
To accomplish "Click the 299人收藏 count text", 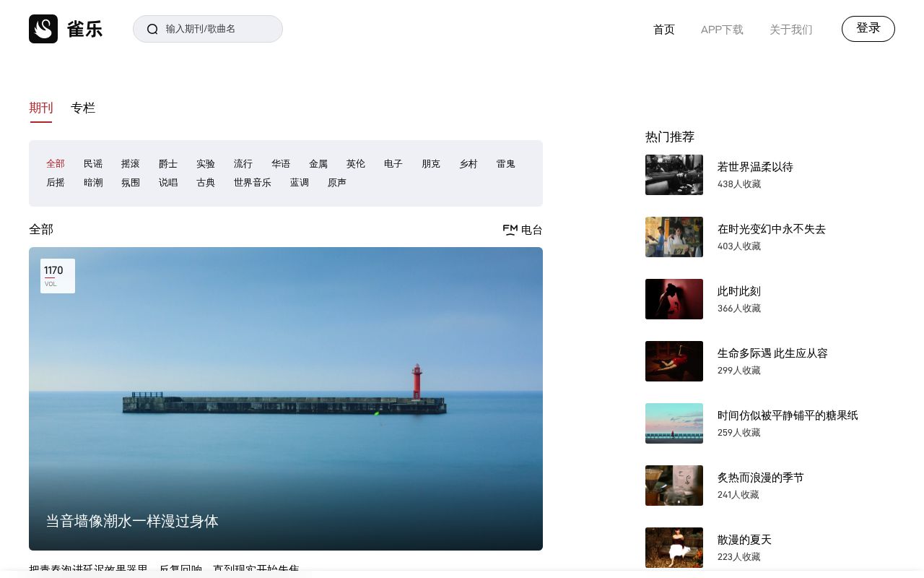I will click(739, 371).
